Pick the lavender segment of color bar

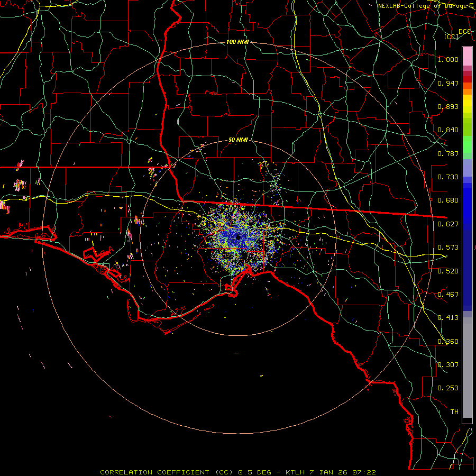tap(467, 168)
